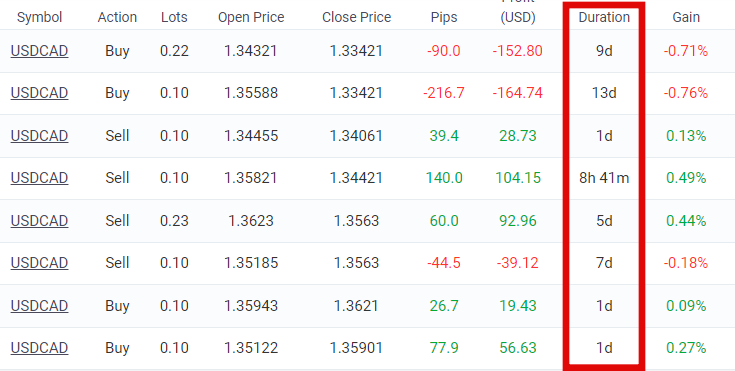Open the USDCAD link with open price 1.34321
Viewport: 735px width, 371px height.
point(39,51)
